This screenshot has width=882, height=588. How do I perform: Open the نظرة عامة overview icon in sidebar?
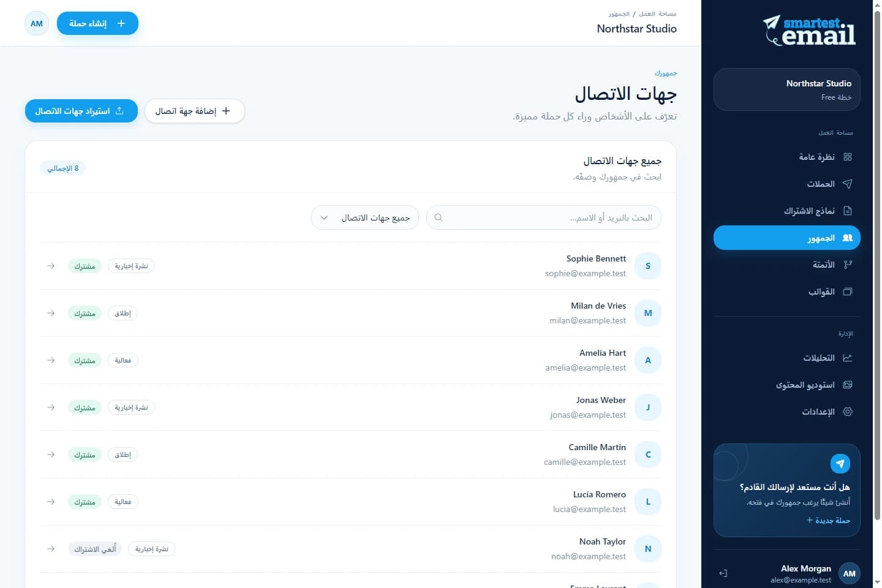pos(848,157)
